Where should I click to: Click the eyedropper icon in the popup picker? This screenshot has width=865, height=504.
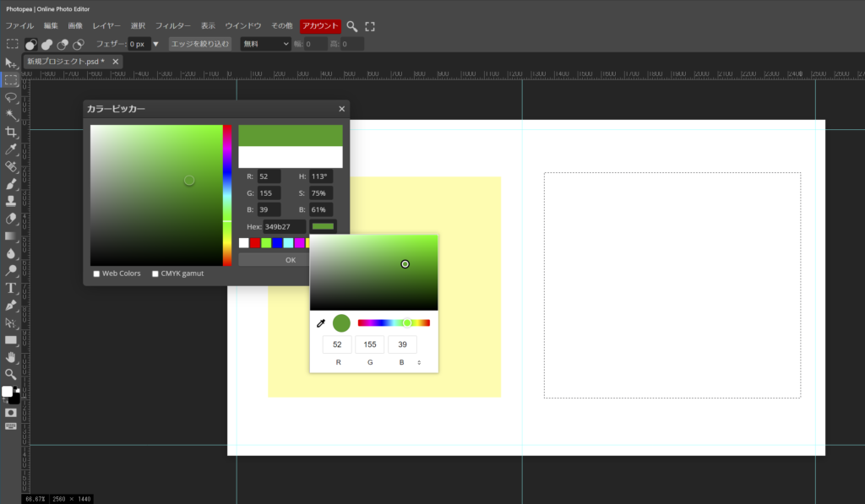point(321,323)
